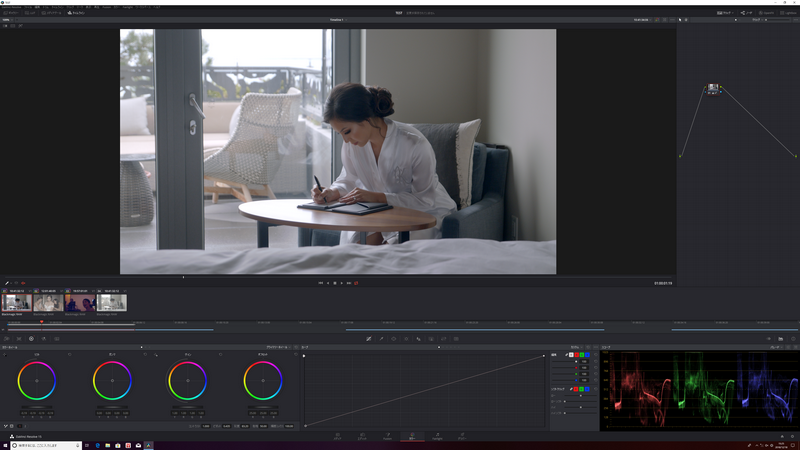Viewport: 800px width, 450px height.
Task: Open the Timeline 1 dropdown
Action: click(338, 20)
